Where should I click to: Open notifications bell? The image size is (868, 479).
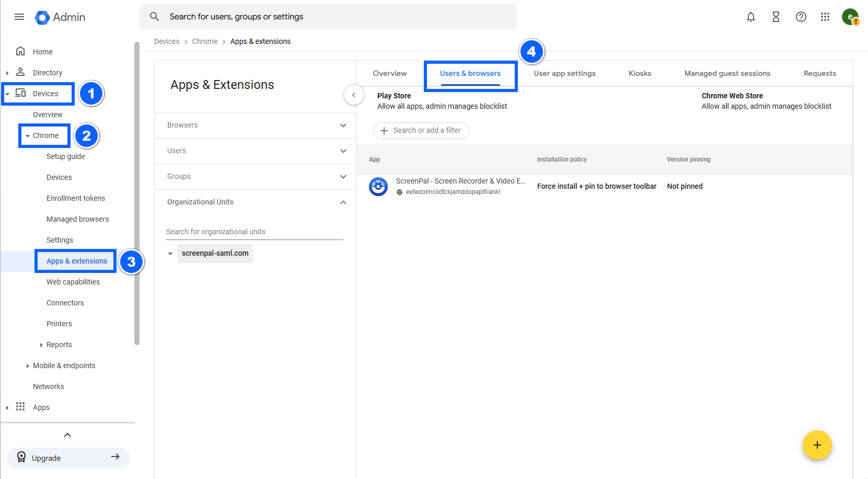click(751, 17)
